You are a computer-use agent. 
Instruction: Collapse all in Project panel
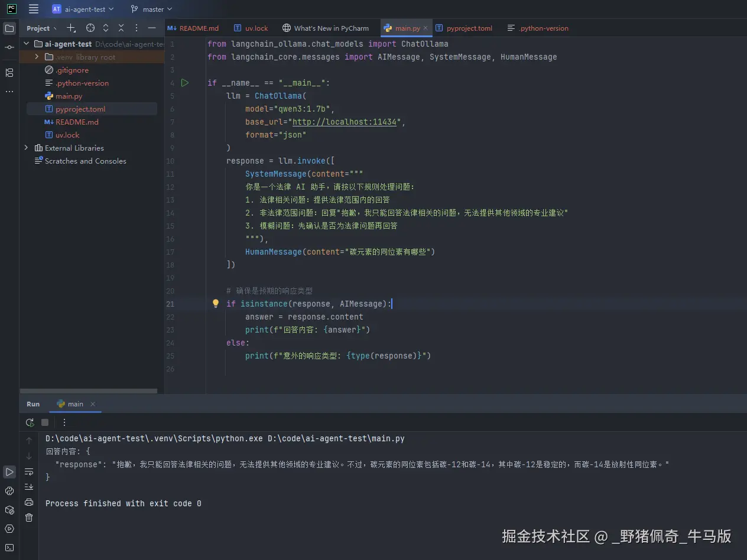click(x=121, y=28)
